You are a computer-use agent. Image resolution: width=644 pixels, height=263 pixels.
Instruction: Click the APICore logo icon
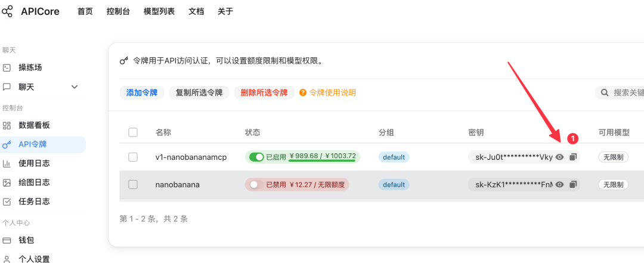[7, 11]
